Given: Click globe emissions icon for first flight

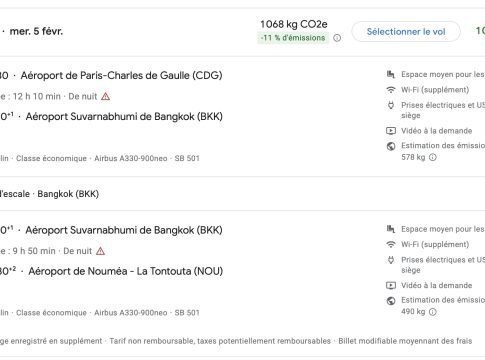Looking at the screenshot, I should coord(391,146).
